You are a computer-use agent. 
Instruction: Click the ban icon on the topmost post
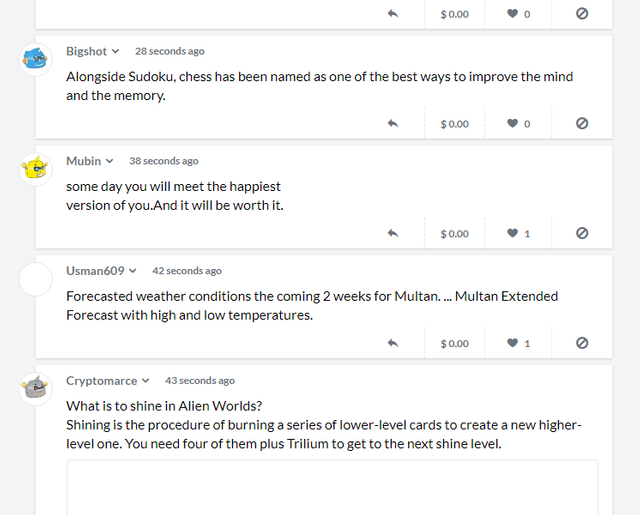click(x=582, y=13)
